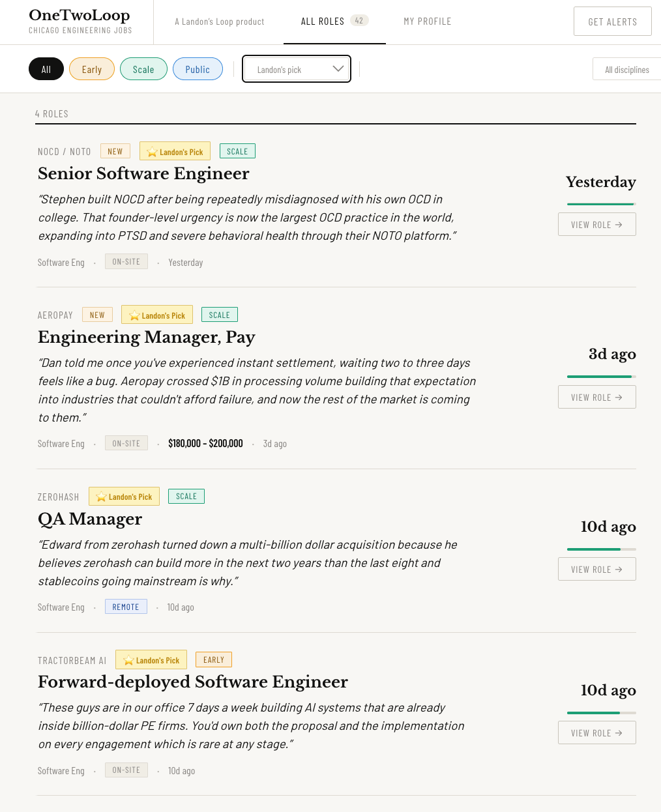Select the All filter pill
Viewport: 661px width, 812px height.
coord(46,69)
